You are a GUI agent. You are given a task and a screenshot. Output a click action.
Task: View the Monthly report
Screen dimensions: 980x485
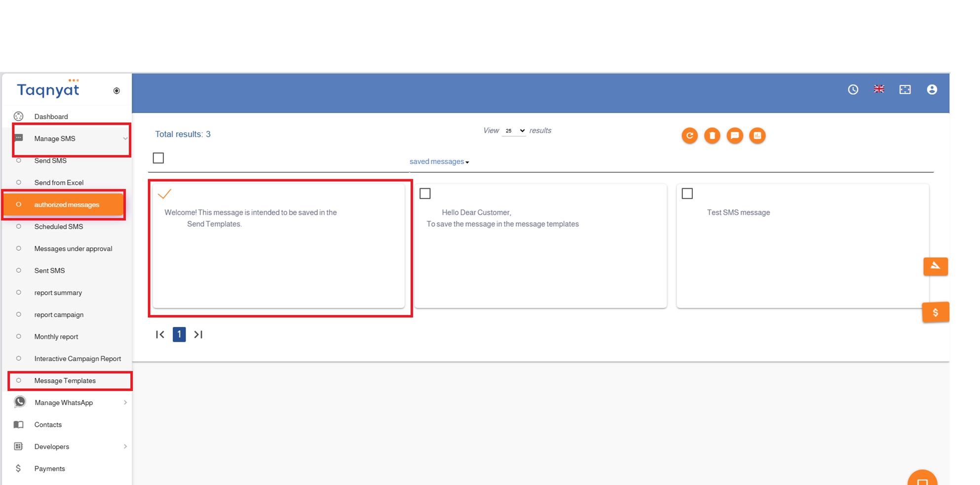point(56,337)
